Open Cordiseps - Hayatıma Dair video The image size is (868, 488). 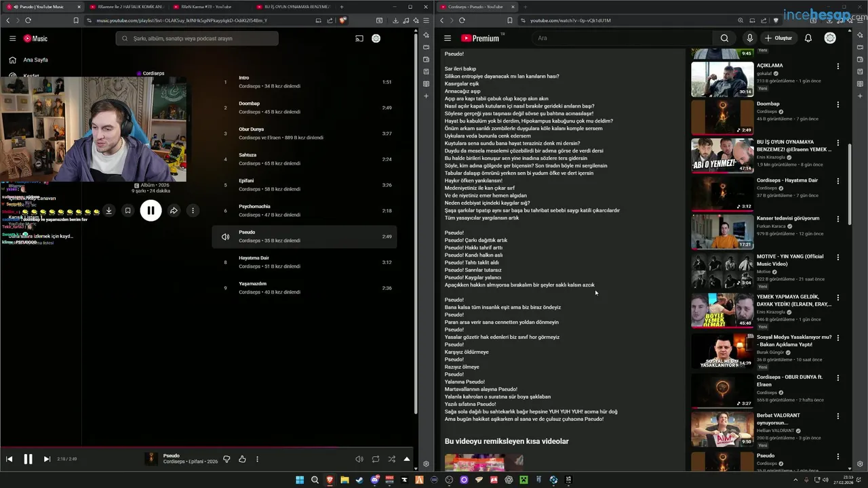(787, 180)
